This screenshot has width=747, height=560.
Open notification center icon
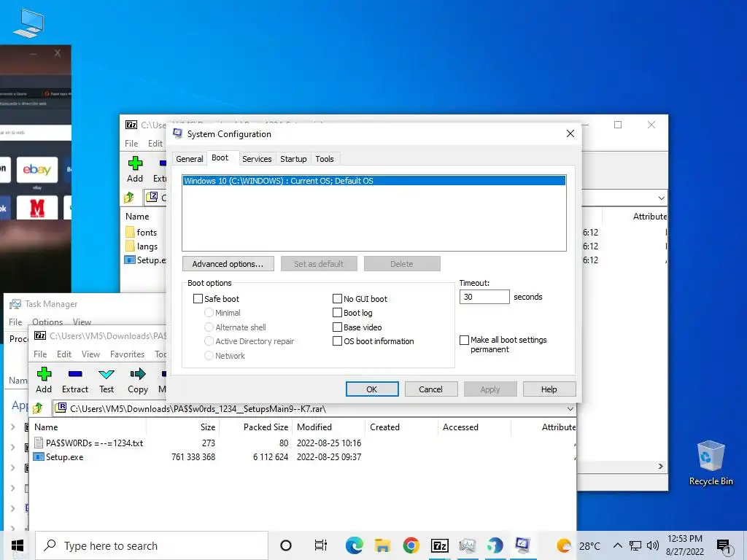[724, 546]
